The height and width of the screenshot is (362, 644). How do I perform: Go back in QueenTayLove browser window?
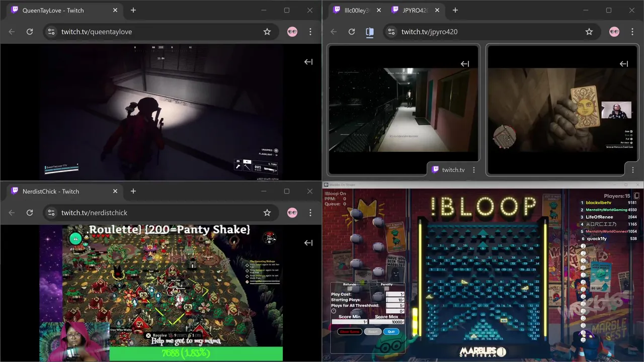(x=12, y=32)
